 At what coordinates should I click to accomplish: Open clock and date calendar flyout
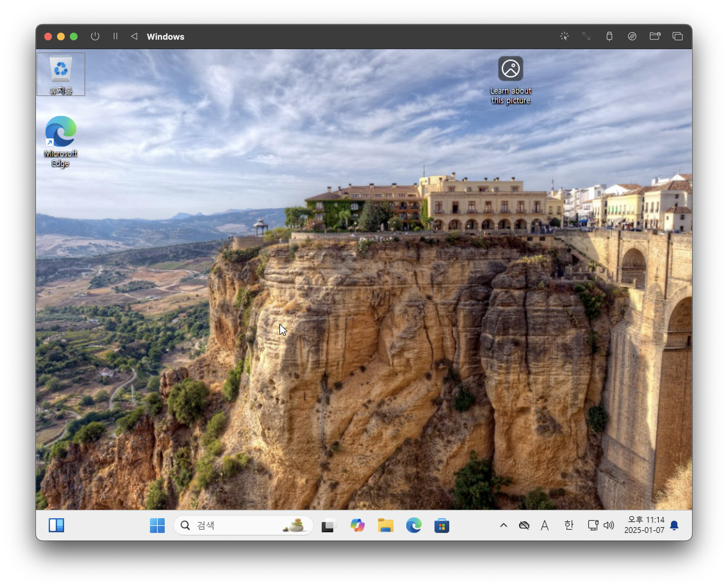(x=644, y=525)
